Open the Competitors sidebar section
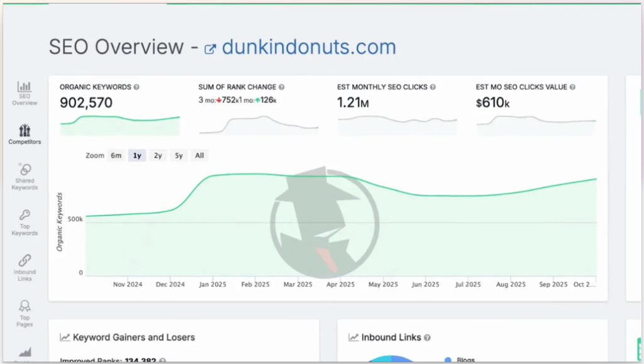Viewport: 644px width, 364px height. [25, 134]
